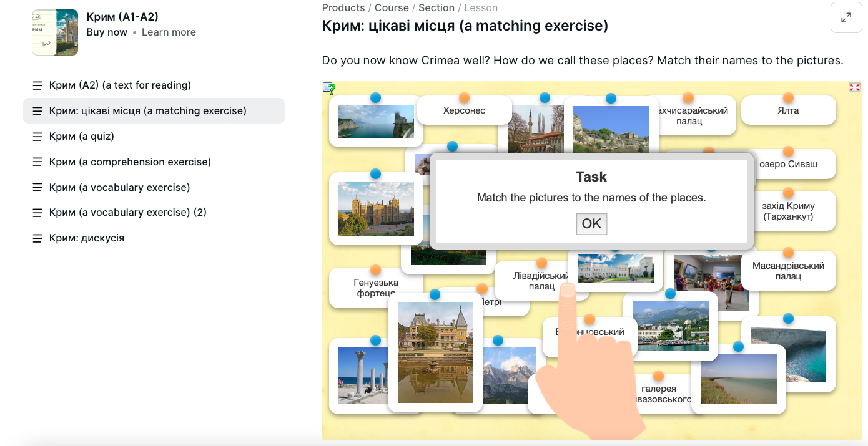Screen dimensions: 868x446
Task: Click the list icon beside Крим (A2) lesson
Action: (x=37, y=85)
